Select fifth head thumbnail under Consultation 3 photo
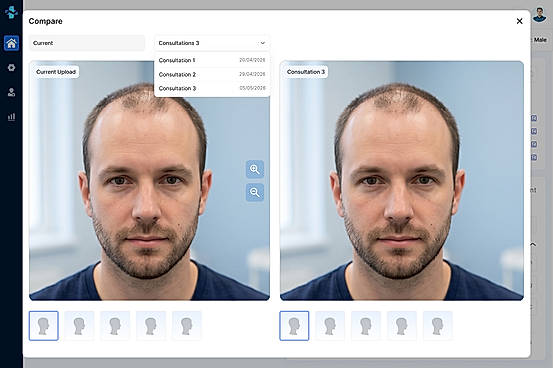Image resolution: width=553 pixels, height=368 pixels. pos(438,326)
